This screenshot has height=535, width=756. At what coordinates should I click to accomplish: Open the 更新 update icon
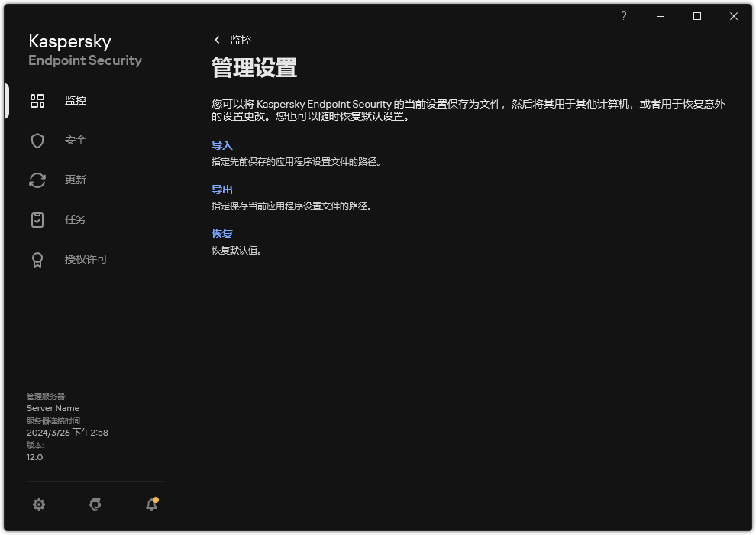click(37, 180)
